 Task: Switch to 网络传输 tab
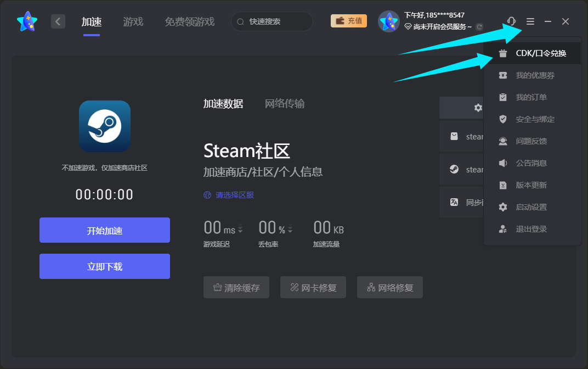[x=285, y=104]
